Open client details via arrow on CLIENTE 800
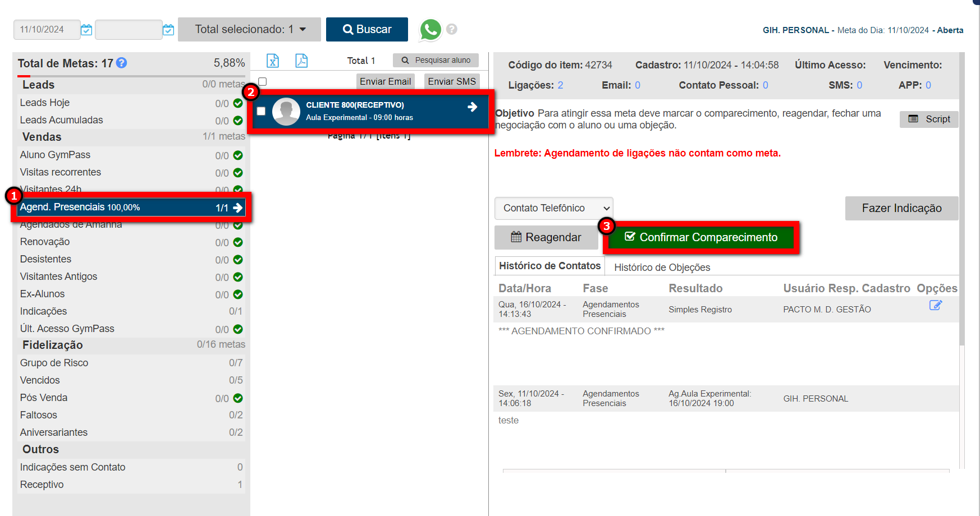980x516 pixels. point(472,107)
